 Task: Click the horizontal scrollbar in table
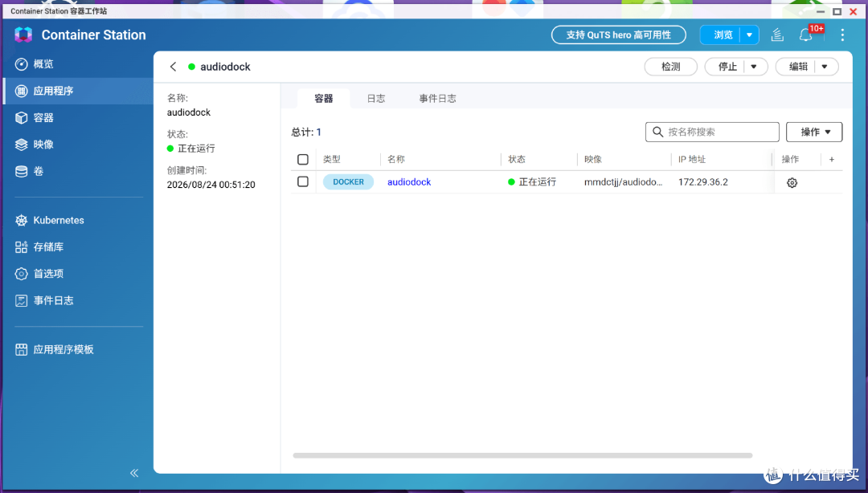(x=522, y=455)
